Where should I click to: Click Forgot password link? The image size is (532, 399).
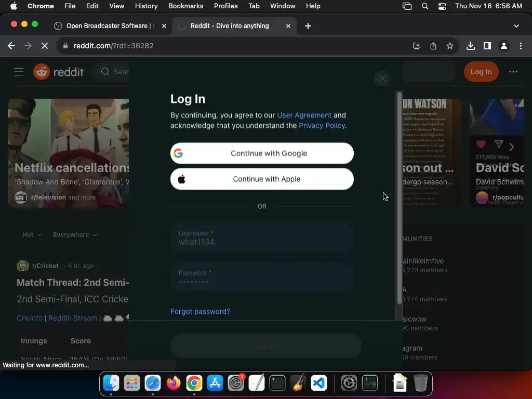pyautogui.click(x=200, y=312)
